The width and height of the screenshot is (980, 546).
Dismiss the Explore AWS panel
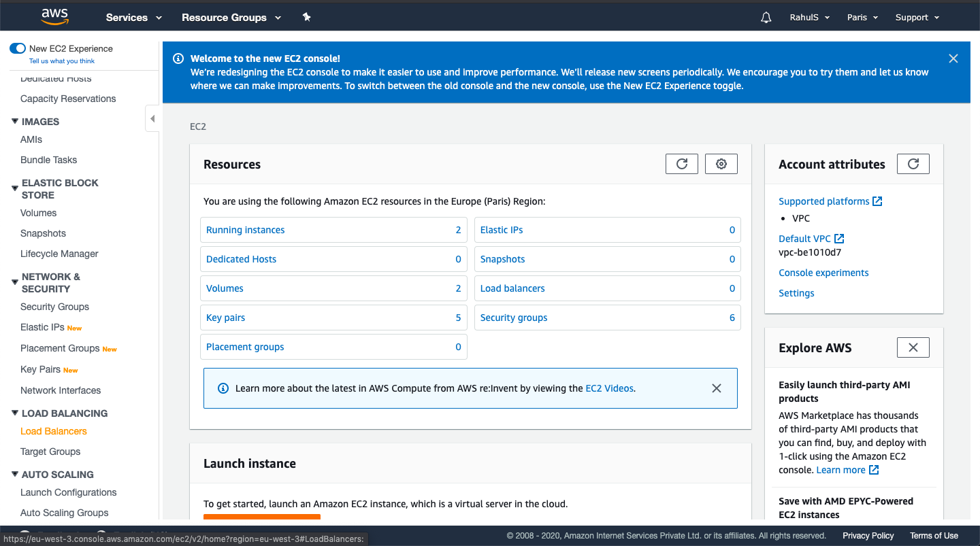[x=913, y=347]
